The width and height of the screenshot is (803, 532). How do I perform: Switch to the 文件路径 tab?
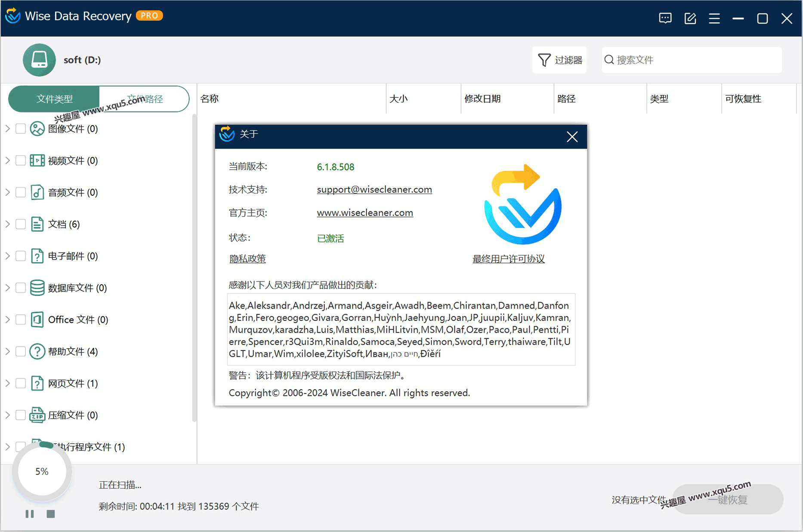point(144,99)
